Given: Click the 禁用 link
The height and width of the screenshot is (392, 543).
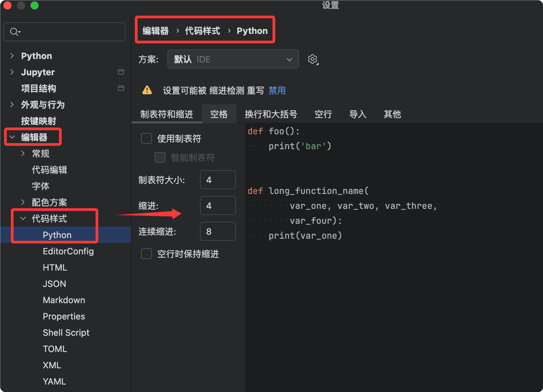Looking at the screenshot, I should pyautogui.click(x=277, y=91).
